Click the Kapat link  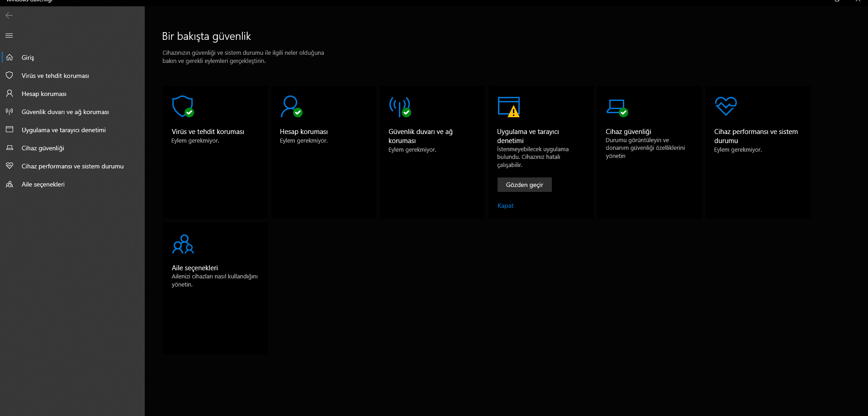pyautogui.click(x=505, y=206)
